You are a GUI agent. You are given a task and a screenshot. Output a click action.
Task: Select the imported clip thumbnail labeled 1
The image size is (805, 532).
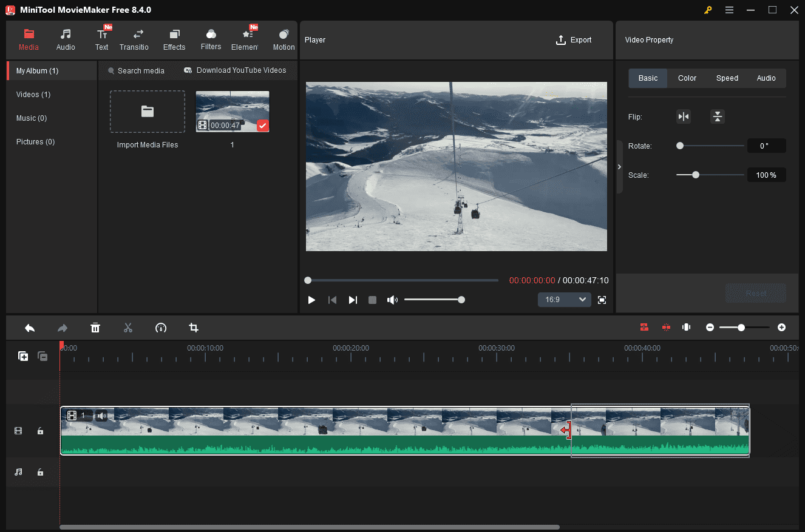point(232,111)
